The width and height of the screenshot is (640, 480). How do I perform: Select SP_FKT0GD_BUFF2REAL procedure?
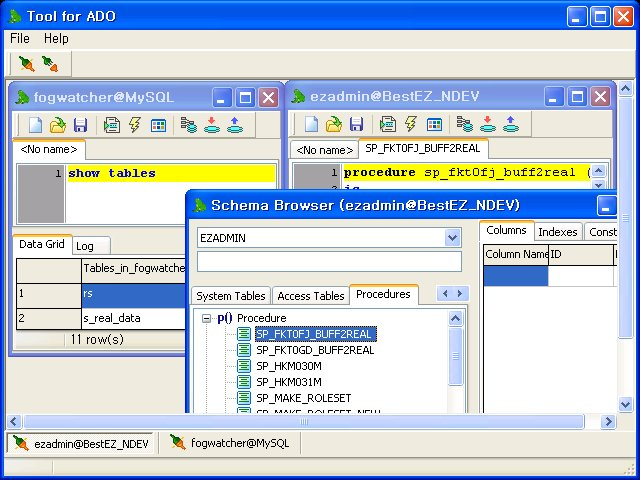pyautogui.click(x=315, y=350)
